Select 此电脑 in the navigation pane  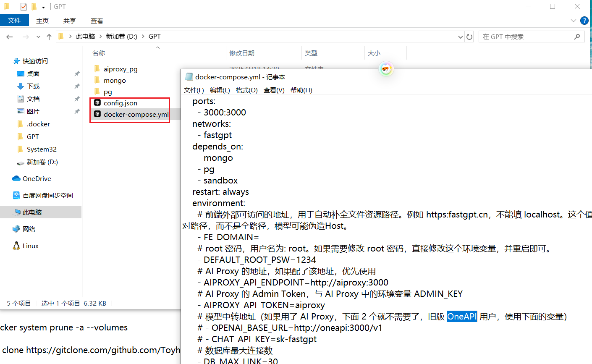coord(32,212)
